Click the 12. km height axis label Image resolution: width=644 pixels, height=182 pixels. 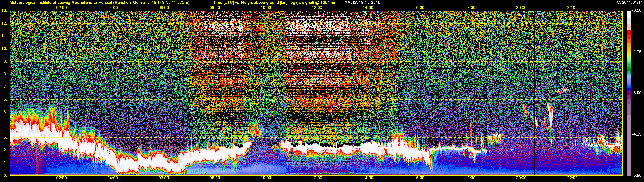coord(4,23)
